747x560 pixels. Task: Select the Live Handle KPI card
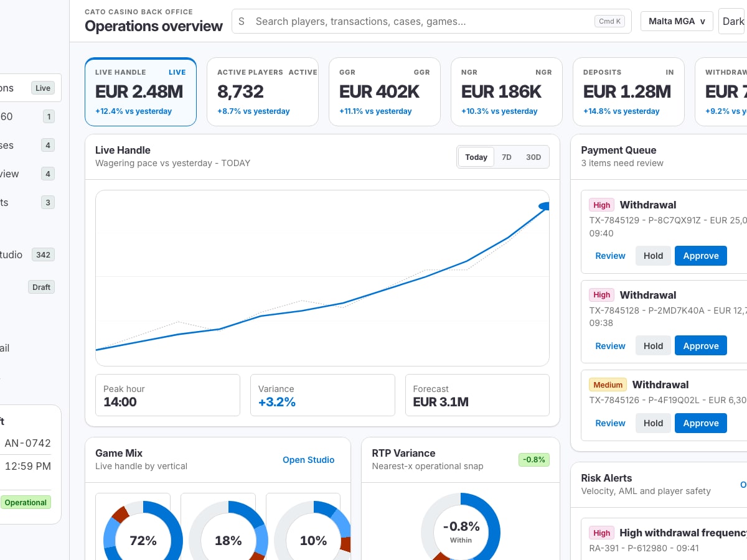click(x=141, y=92)
